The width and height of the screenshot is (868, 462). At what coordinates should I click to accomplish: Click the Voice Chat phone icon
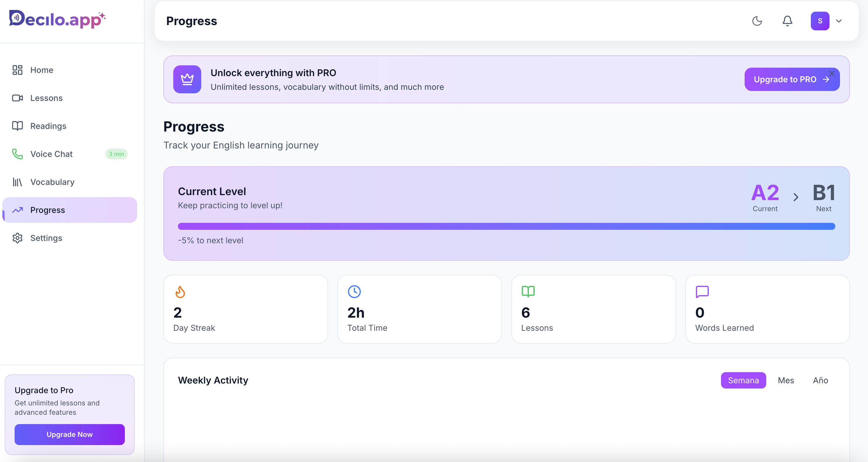point(17,154)
